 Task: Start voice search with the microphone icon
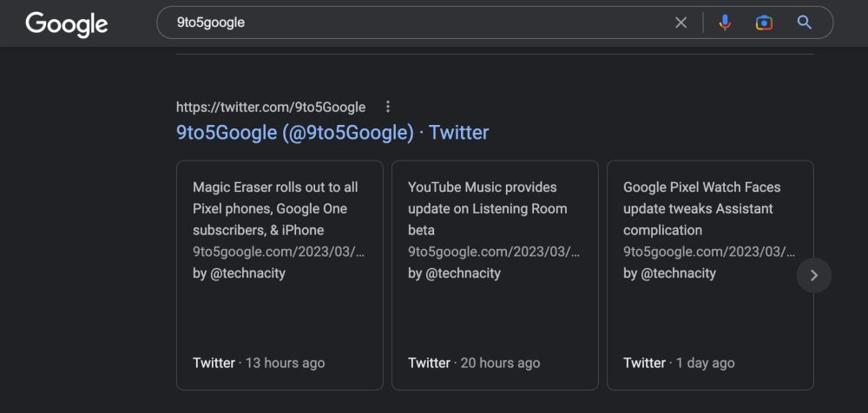(725, 23)
